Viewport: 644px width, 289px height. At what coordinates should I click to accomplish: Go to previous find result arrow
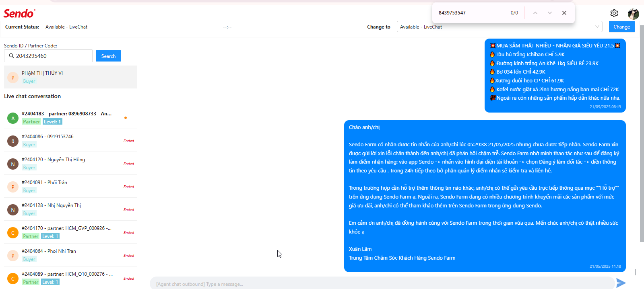point(535,13)
